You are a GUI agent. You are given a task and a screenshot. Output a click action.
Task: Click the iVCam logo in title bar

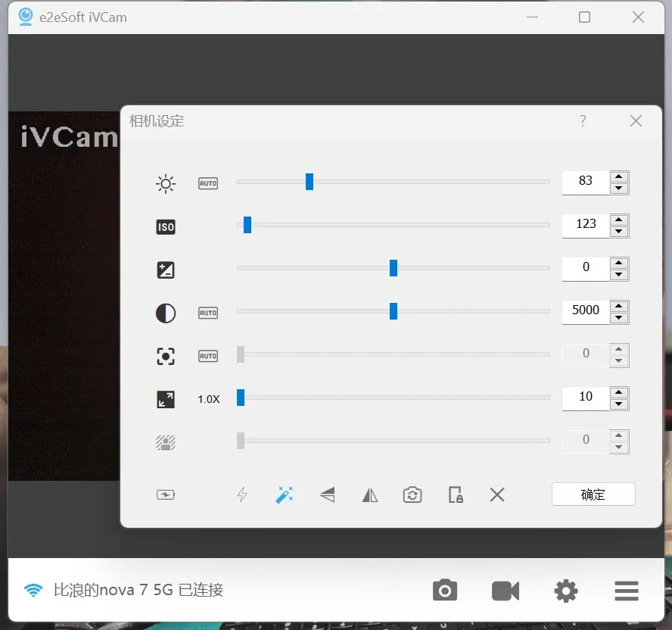(26, 17)
